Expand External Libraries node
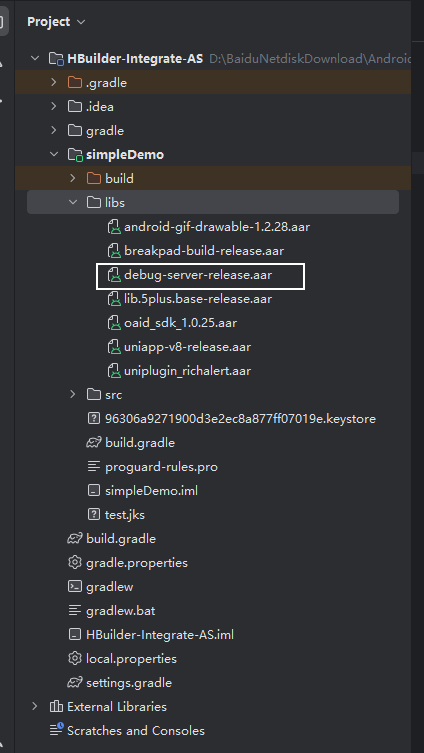This screenshot has height=753, width=424. (35, 706)
